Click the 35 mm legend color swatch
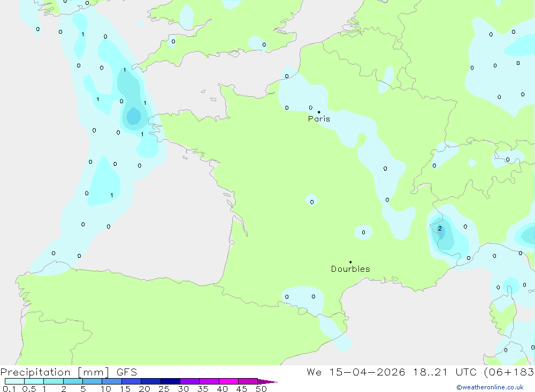This screenshot has height=392, width=535. (x=209, y=381)
